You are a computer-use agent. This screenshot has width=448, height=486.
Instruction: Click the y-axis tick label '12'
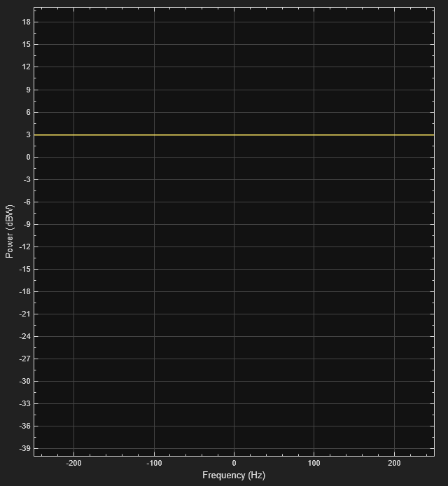(27, 67)
